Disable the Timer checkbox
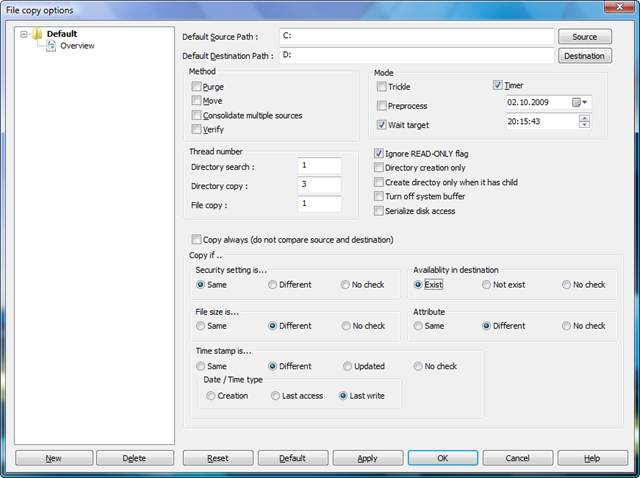This screenshot has width=640, height=478. pos(499,86)
